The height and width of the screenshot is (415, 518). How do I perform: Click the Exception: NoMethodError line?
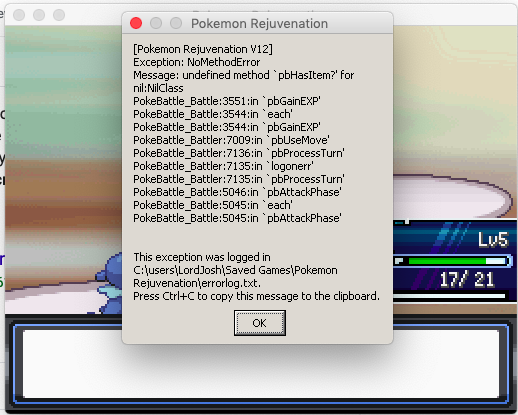click(197, 62)
